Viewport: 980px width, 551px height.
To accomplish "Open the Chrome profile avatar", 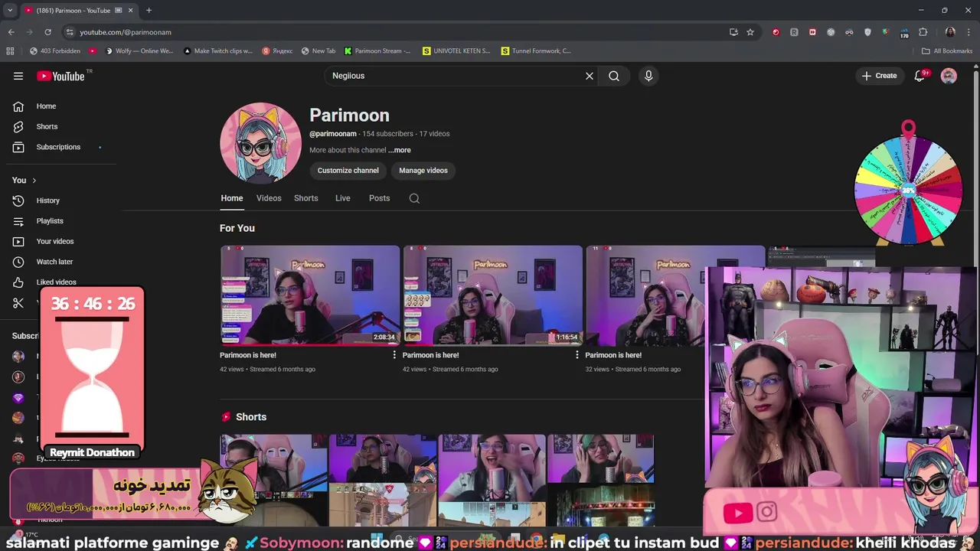I will 950,32.
